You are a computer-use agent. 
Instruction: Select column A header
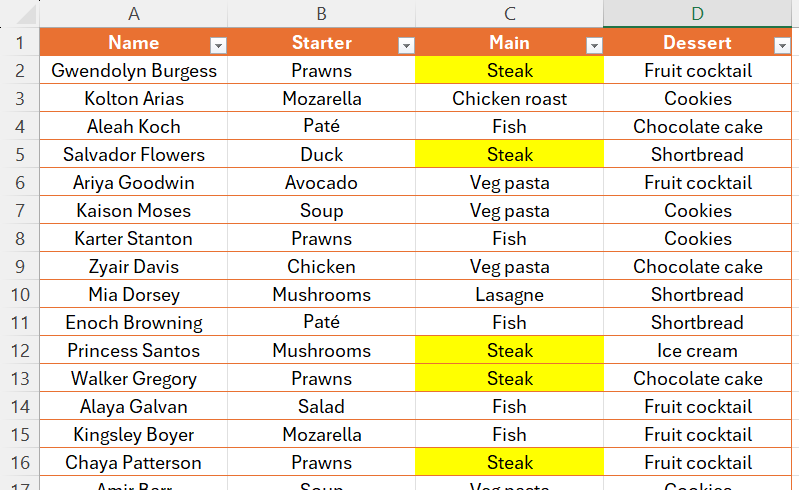click(133, 14)
